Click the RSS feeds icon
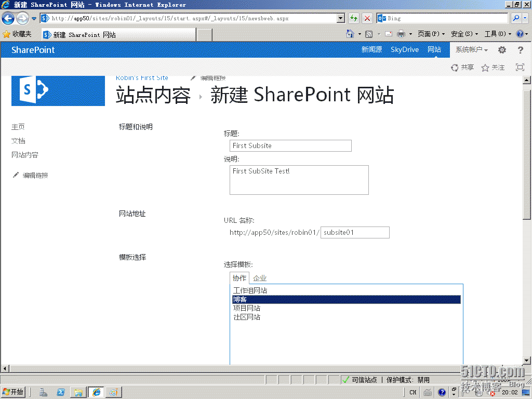 click(369, 34)
